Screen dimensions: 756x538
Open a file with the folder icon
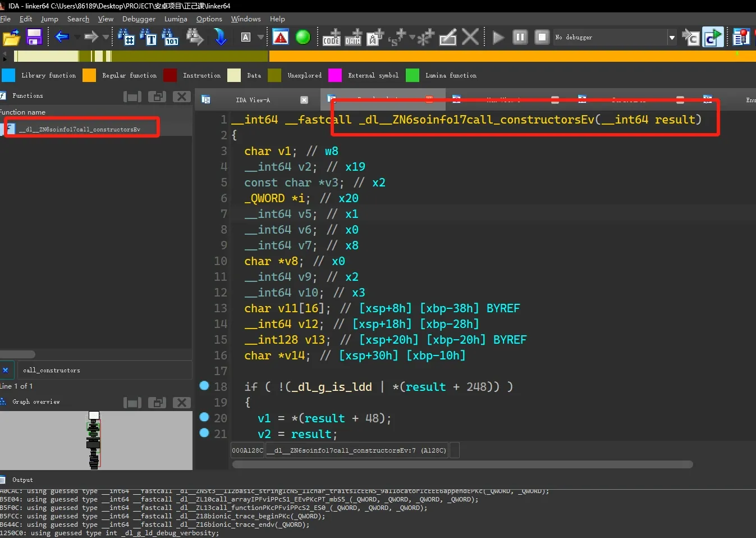(x=11, y=38)
